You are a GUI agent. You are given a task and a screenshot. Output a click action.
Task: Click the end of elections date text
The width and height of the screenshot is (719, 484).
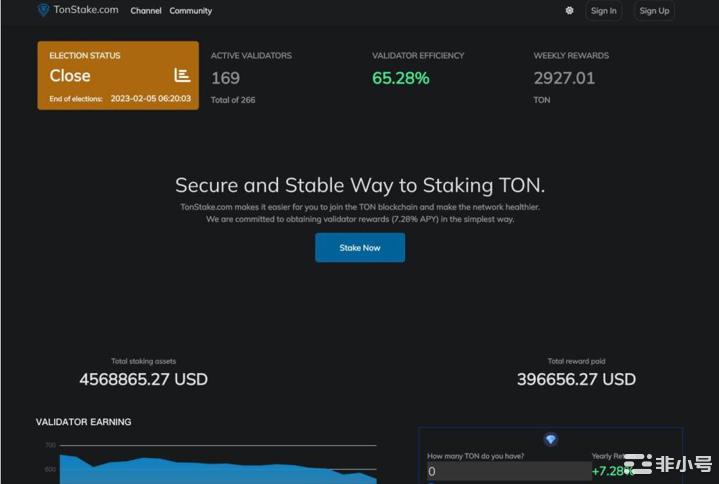[150, 99]
